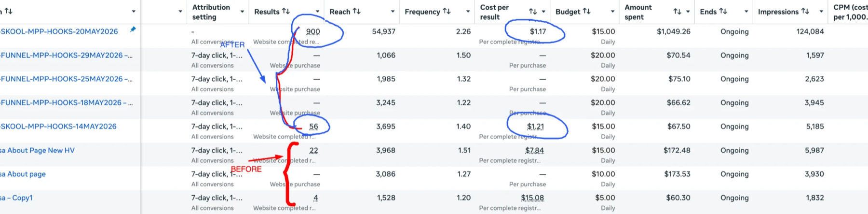868x214 pixels.
Task: Sort by Budget column arrows
Action: click(586, 11)
